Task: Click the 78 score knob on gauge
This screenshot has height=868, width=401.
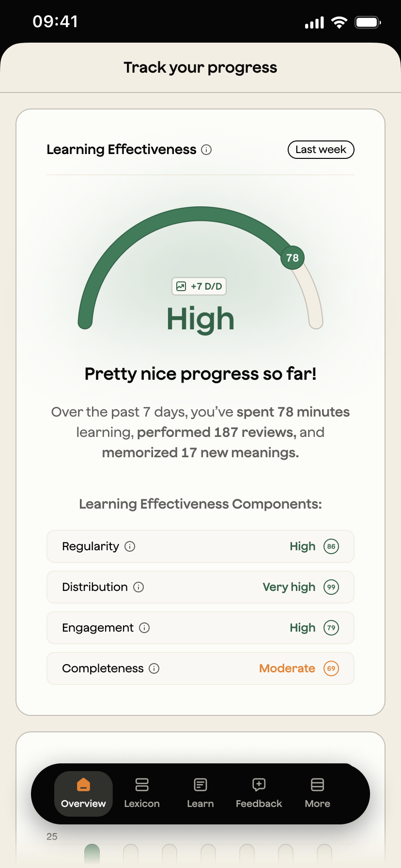Action: (x=293, y=258)
